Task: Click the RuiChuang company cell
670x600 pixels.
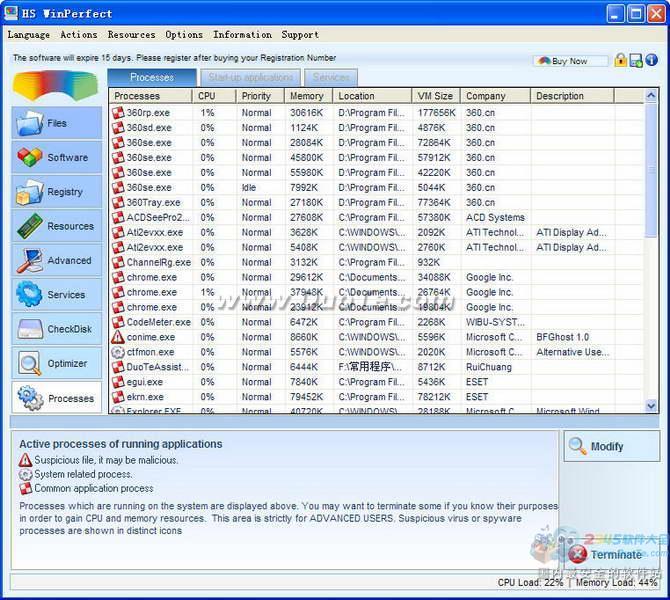Action: [488, 367]
